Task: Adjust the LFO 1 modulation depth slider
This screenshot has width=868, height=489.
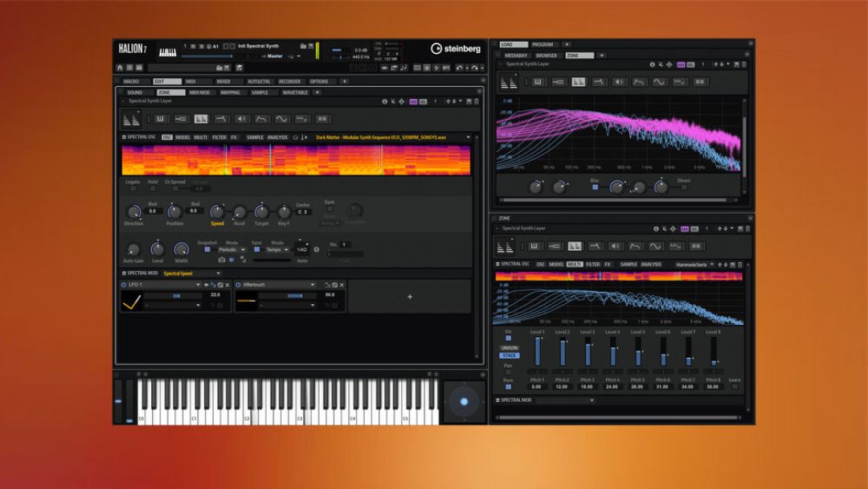Action: (x=175, y=296)
